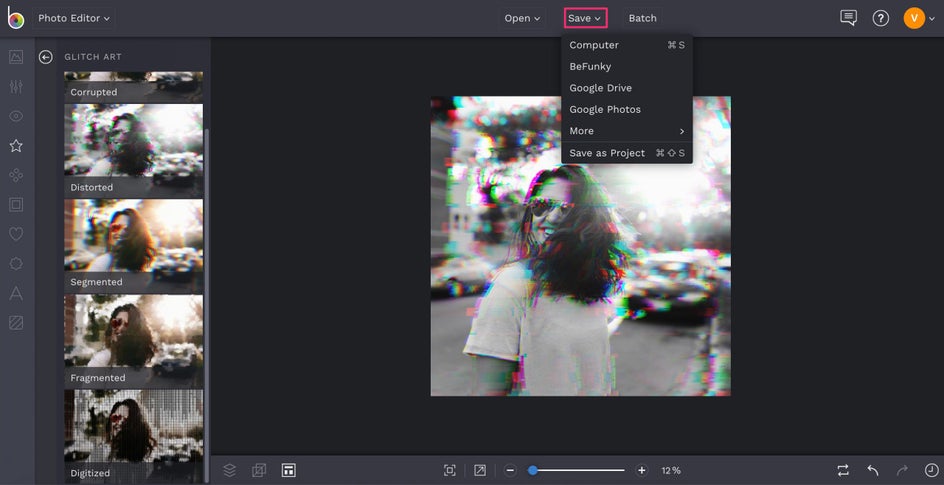
Task: Expand the Open dropdown menu
Action: point(522,18)
